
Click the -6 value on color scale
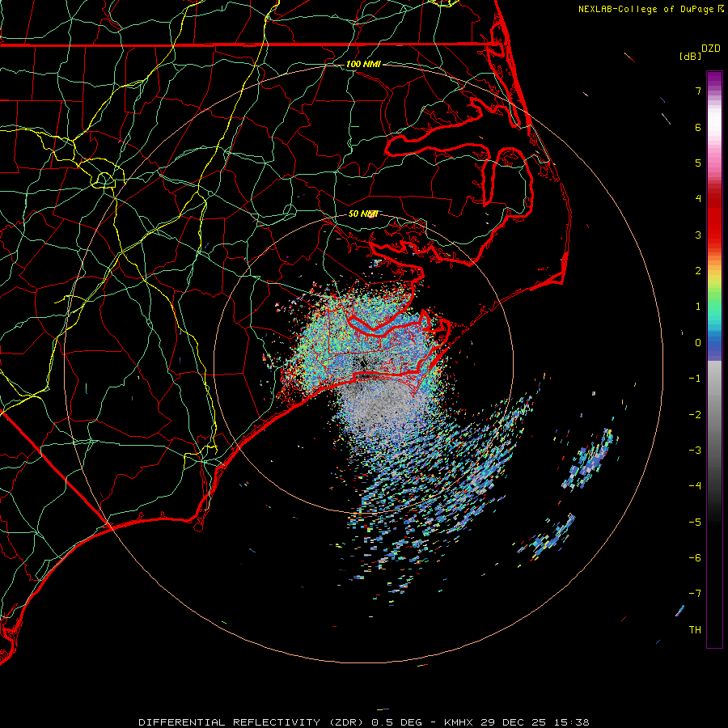[695, 558]
